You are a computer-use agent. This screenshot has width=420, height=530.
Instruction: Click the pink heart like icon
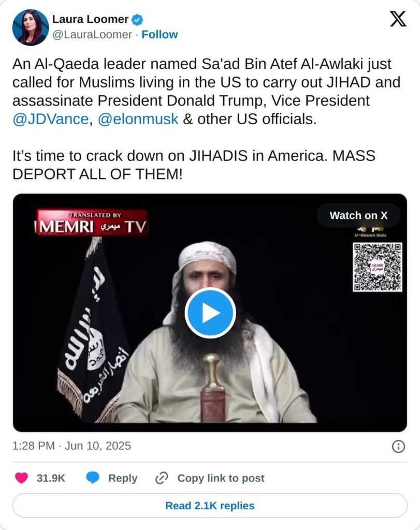(22, 478)
